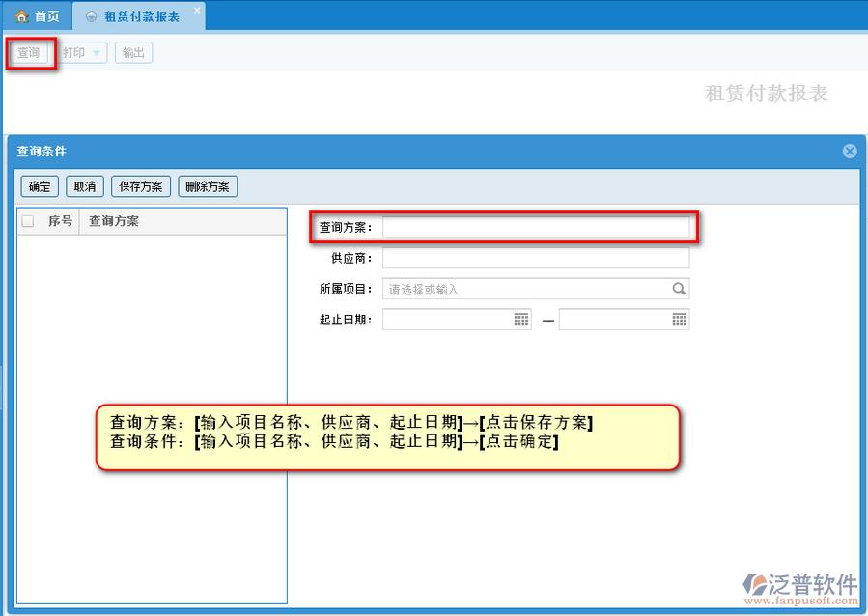The height and width of the screenshot is (616, 868).
Task: Click the start date input box
Action: coord(457,320)
